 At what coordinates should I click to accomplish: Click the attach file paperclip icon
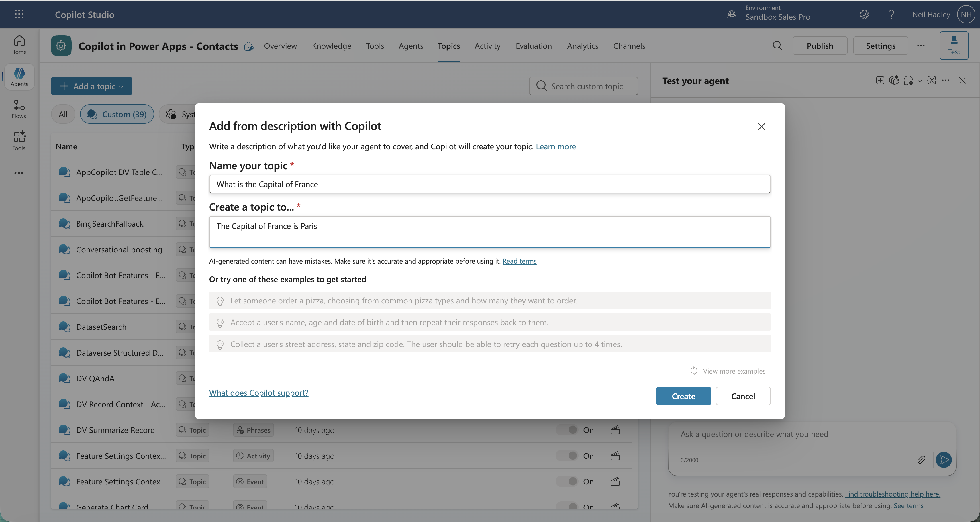click(922, 460)
